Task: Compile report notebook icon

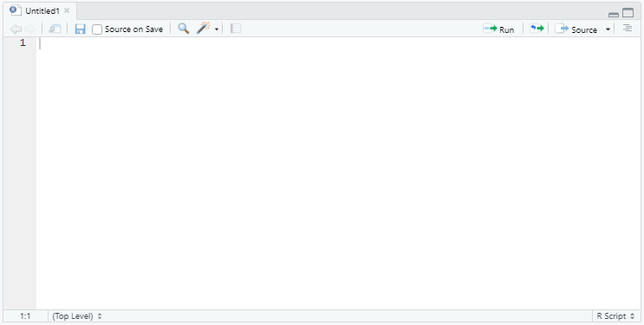Action: tap(236, 29)
